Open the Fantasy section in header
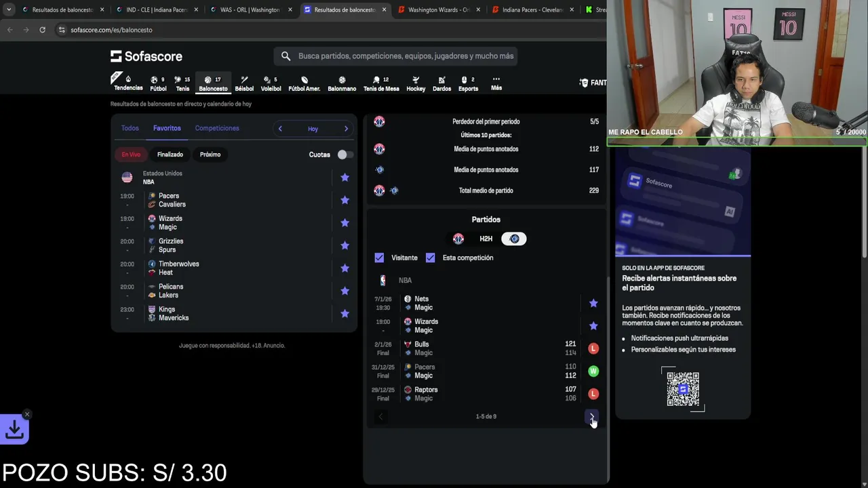Image resolution: width=868 pixels, height=488 pixels. click(593, 83)
